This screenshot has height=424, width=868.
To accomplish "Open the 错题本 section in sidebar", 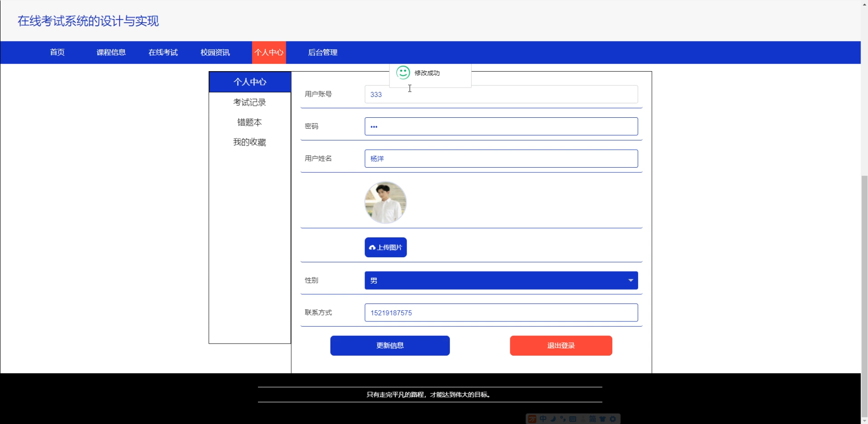I will 249,122.
